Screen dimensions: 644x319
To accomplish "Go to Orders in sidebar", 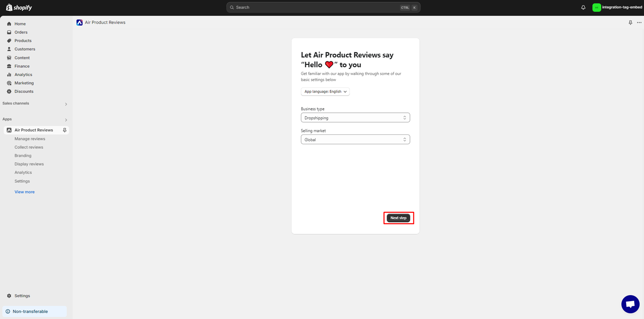I will click(21, 32).
